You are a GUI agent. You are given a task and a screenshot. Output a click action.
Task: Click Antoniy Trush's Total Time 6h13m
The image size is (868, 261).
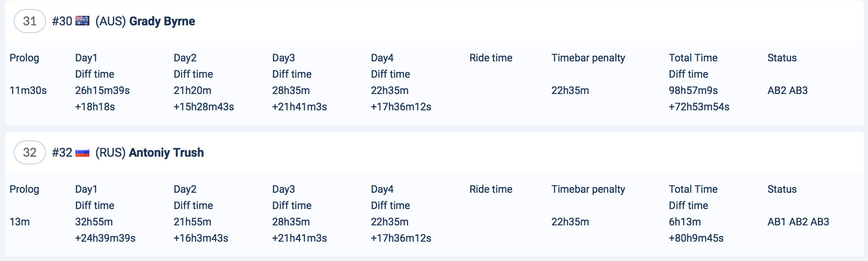(684, 222)
